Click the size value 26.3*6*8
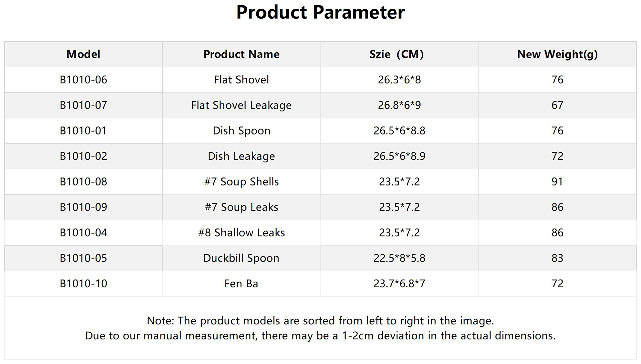The height and width of the screenshot is (364, 641). (399, 80)
